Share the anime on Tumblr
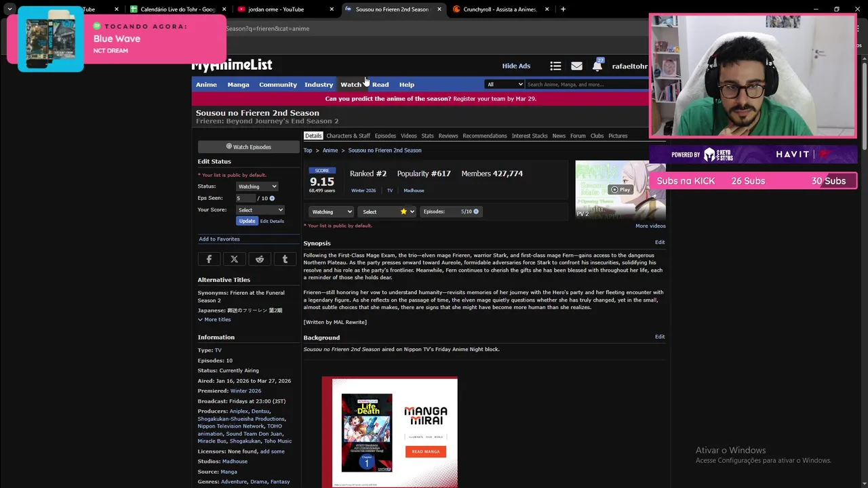Viewport: 868px width, 488px height. [285, 259]
